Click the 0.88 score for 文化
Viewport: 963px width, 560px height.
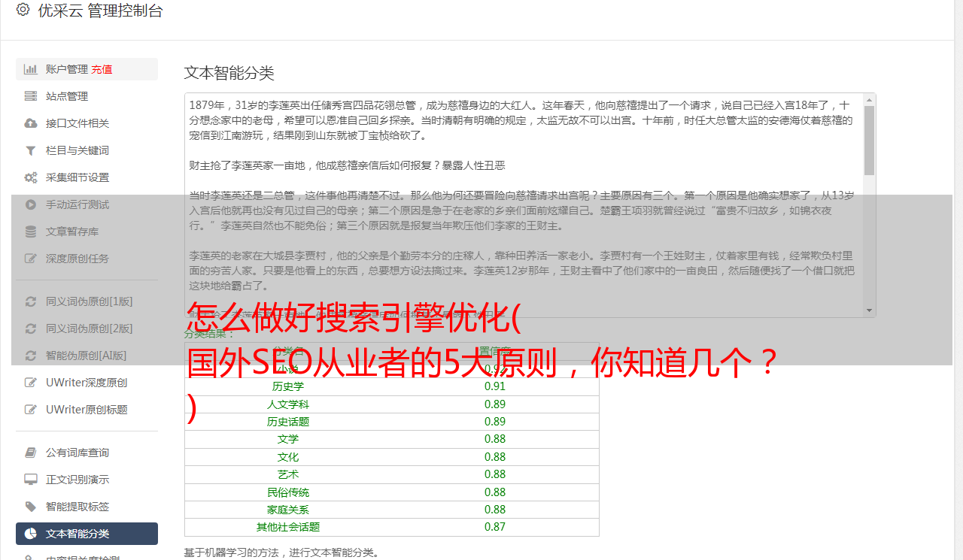coord(495,457)
